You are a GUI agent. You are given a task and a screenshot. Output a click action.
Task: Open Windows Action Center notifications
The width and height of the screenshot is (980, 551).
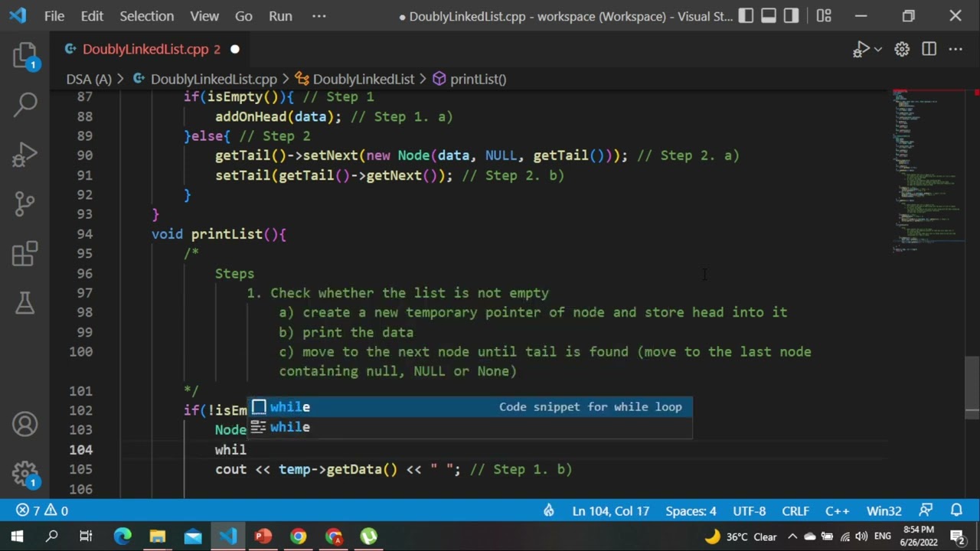tap(957, 536)
